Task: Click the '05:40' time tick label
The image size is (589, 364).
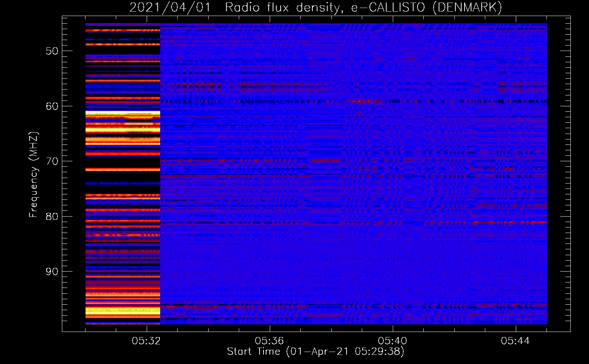Action: point(392,341)
